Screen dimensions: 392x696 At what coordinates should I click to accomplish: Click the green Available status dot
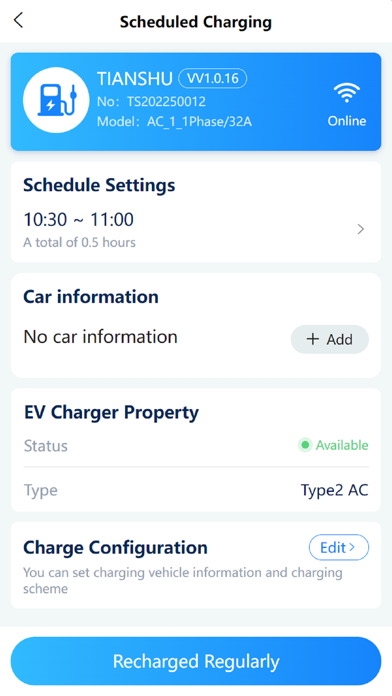(305, 445)
